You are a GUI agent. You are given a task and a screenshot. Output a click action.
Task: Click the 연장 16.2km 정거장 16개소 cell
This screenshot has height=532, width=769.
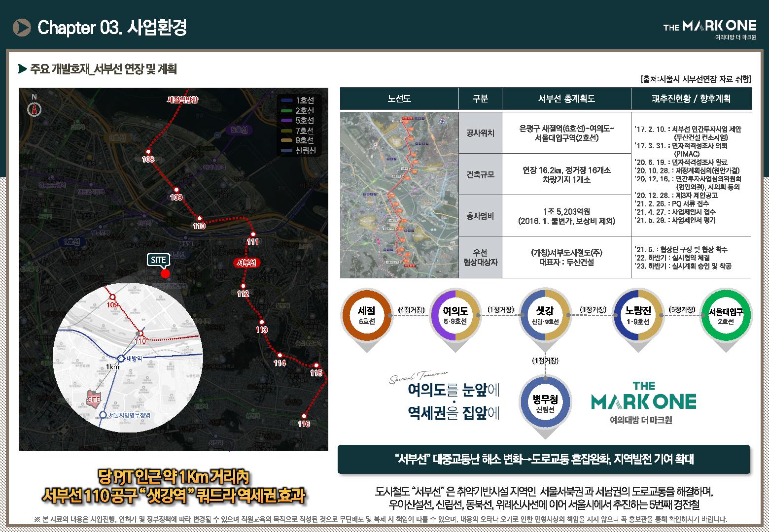point(566,174)
